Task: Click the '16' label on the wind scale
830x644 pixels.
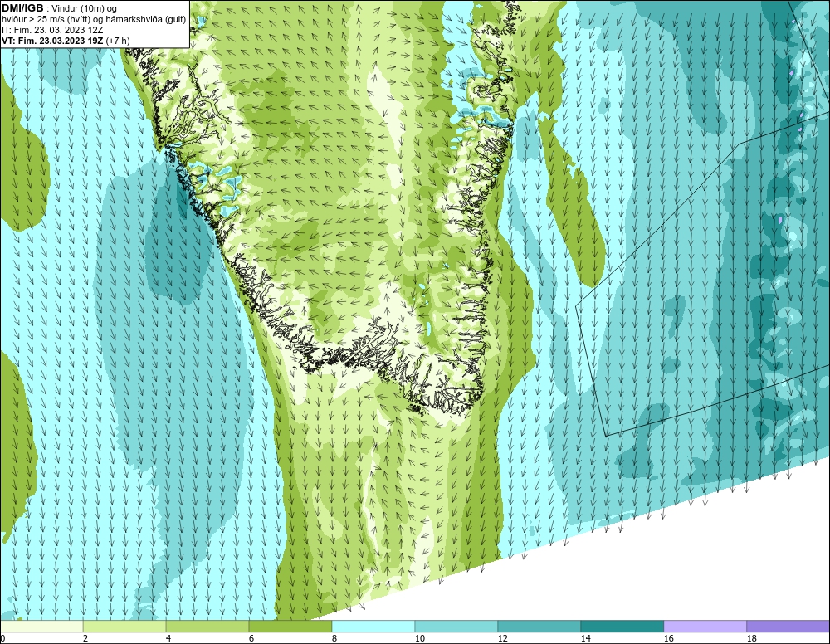Action: (668, 638)
